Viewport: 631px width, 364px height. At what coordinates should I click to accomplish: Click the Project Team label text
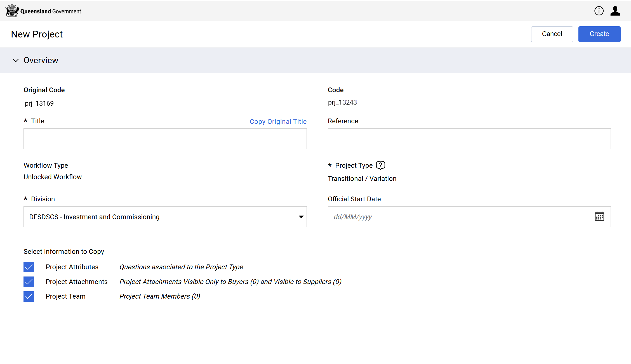(x=66, y=296)
